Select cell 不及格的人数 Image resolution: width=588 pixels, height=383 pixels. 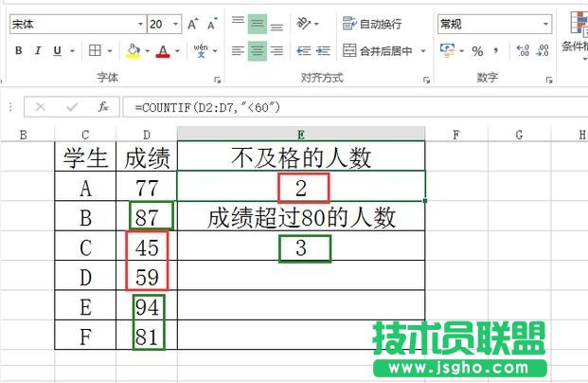click(x=301, y=157)
